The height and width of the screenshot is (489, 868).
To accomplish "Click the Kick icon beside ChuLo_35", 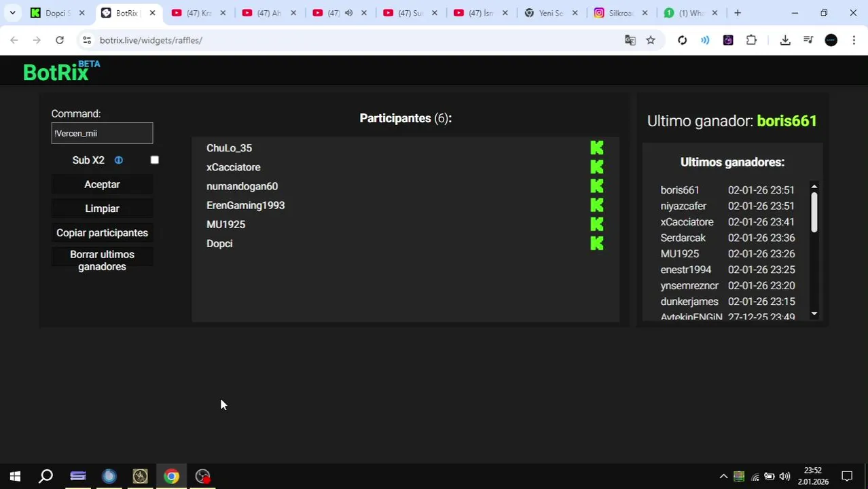I will (597, 147).
